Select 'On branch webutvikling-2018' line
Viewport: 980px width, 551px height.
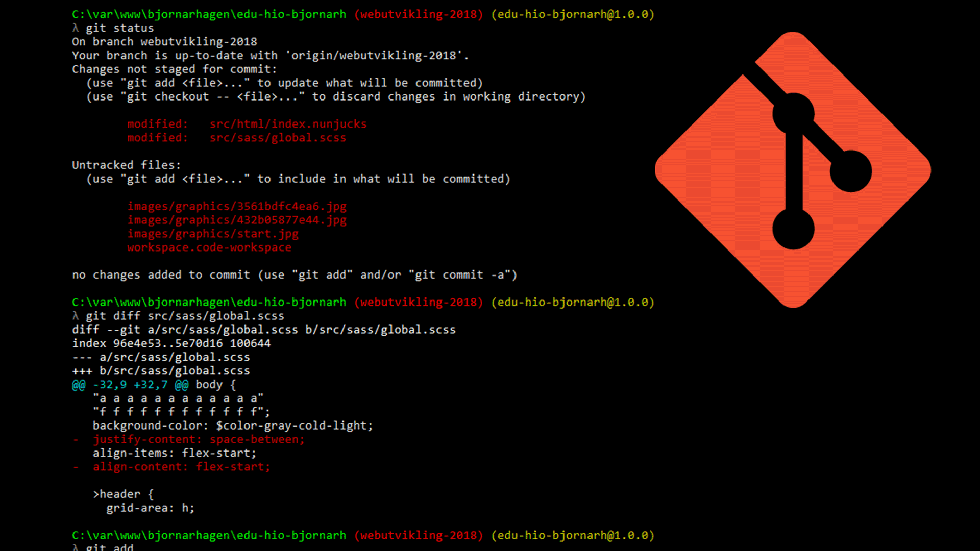coord(164,42)
